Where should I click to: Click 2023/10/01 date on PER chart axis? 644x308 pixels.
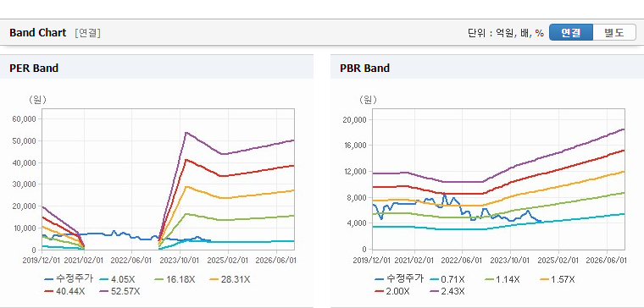click(180, 260)
